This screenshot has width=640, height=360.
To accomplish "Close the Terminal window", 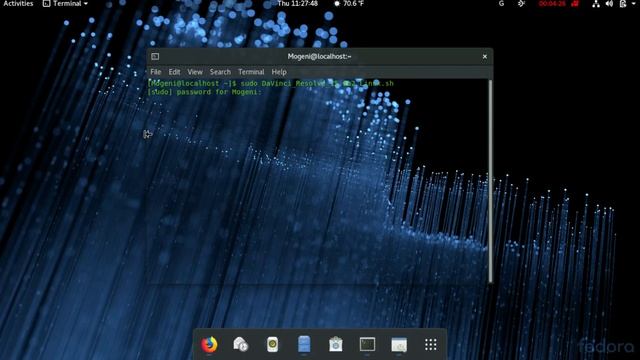I will pyautogui.click(x=484, y=56).
